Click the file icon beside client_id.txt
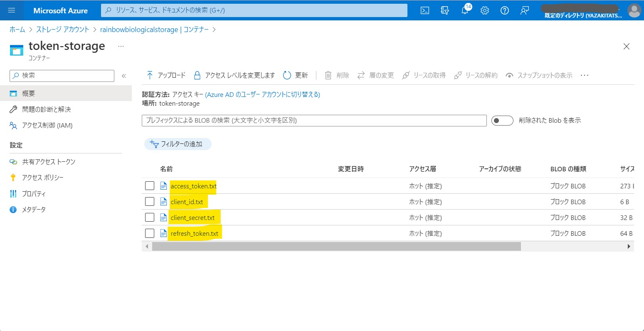644x331 pixels. pos(163,202)
